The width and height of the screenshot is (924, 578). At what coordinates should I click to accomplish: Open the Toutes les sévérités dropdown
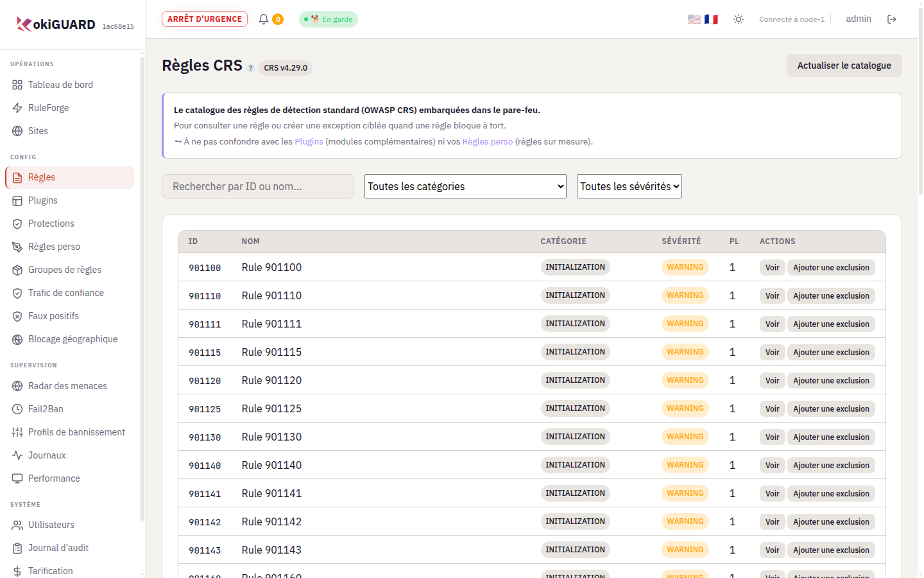click(x=629, y=186)
